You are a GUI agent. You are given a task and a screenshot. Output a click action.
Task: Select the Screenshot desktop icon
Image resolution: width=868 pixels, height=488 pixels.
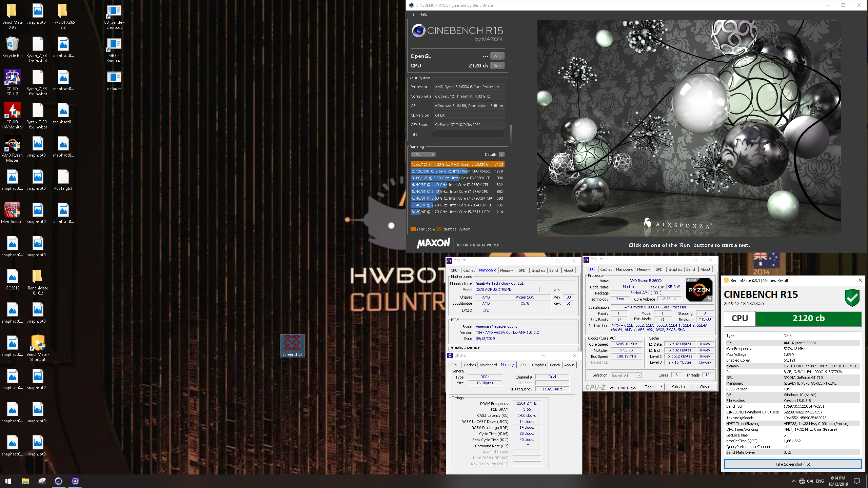pyautogui.click(x=292, y=346)
